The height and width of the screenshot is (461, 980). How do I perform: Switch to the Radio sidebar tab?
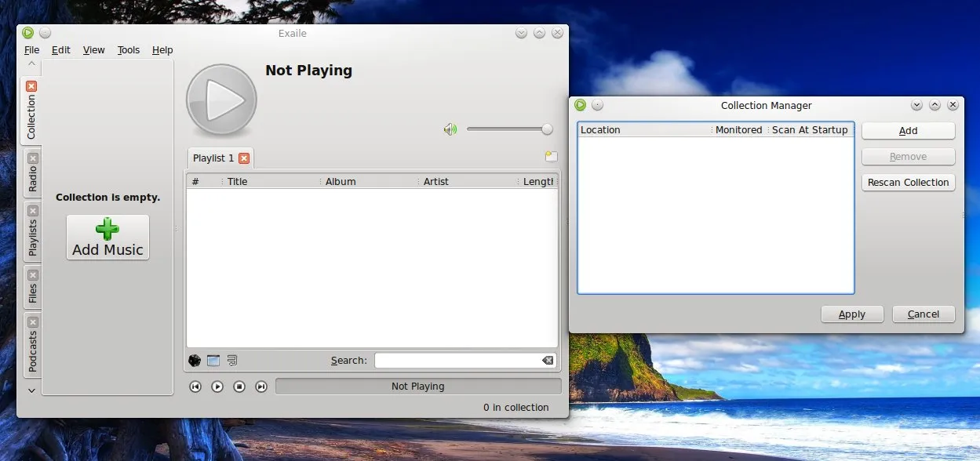tap(32, 179)
